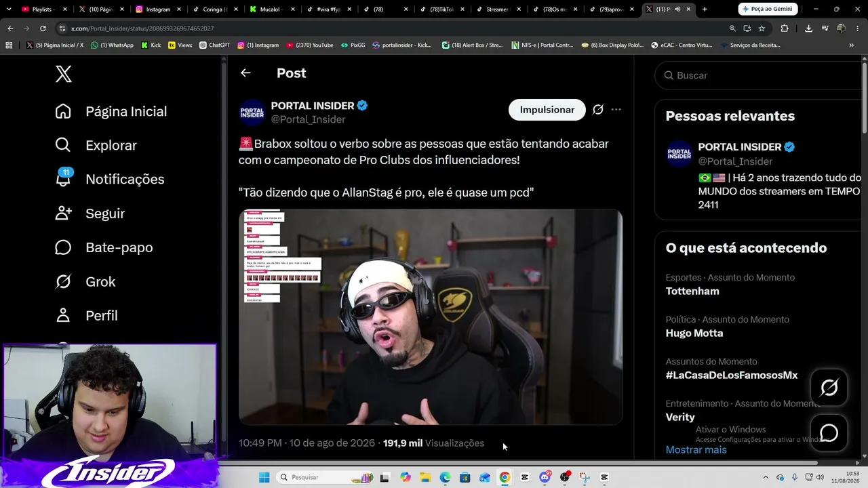Screen dimensions: 868x488
Task: Go back using the Post arrow
Action: point(245,73)
